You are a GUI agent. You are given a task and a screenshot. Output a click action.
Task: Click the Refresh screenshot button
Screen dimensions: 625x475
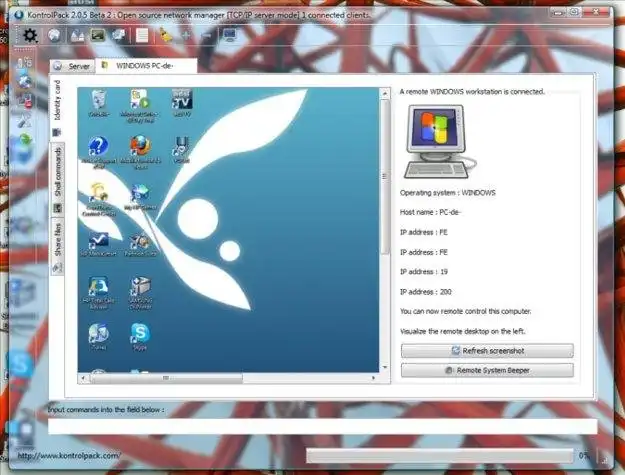click(487, 351)
